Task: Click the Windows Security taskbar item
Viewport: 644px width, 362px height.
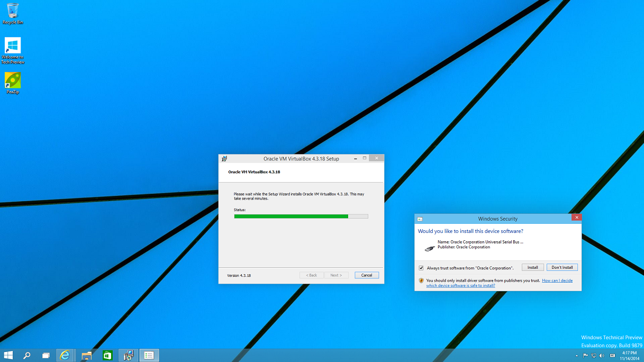Action: click(149, 356)
